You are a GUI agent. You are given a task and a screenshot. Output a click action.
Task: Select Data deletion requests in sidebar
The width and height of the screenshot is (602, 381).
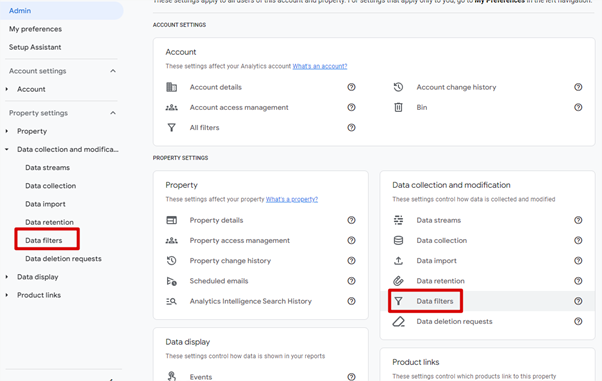(63, 259)
